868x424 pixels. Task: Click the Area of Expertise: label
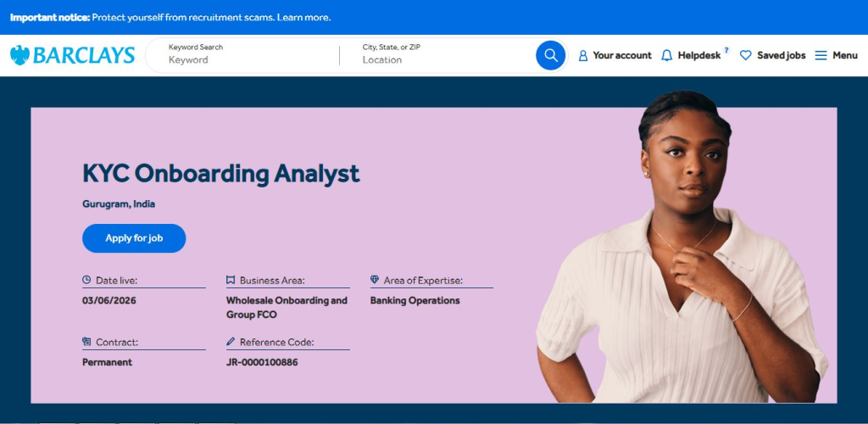coord(423,281)
